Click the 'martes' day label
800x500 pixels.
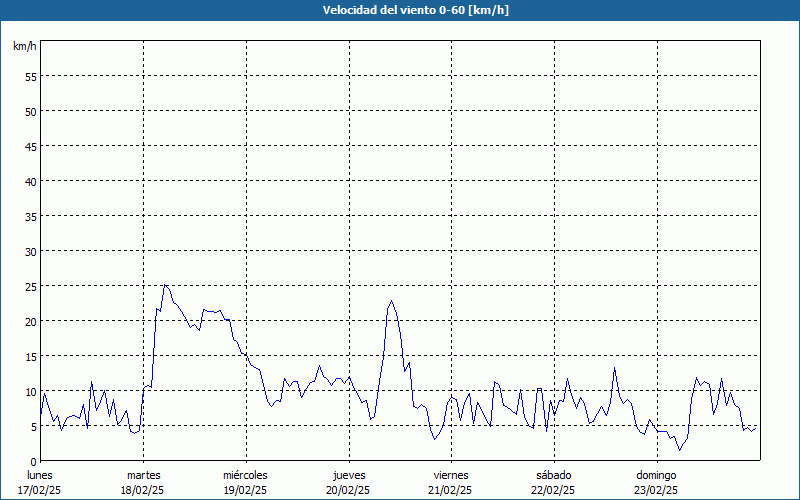[x=144, y=475]
